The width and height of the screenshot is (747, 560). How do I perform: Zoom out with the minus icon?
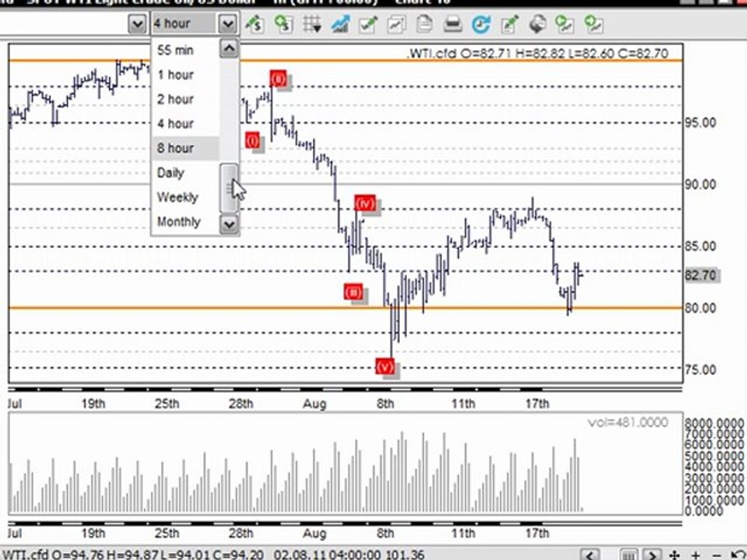717,555
